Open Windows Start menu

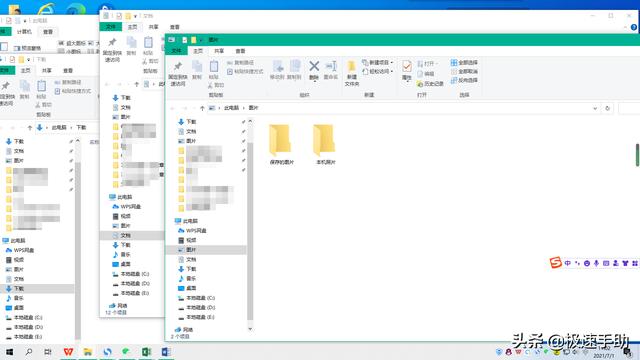(x=9, y=351)
